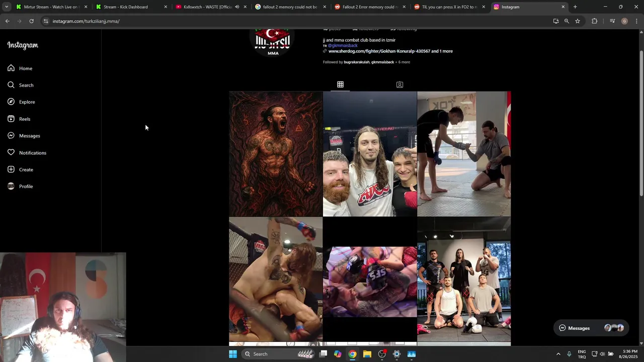Click the address bar URL
The width and height of the screenshot is (644, 362).
[x=86, y=21]
